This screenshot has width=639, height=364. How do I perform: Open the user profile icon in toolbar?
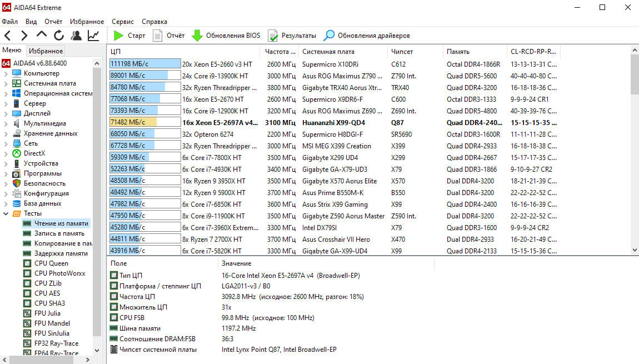point(76,36)
